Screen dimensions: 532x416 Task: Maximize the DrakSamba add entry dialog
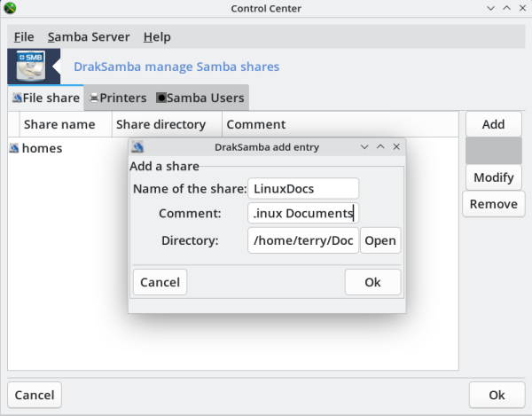(380, 147)
